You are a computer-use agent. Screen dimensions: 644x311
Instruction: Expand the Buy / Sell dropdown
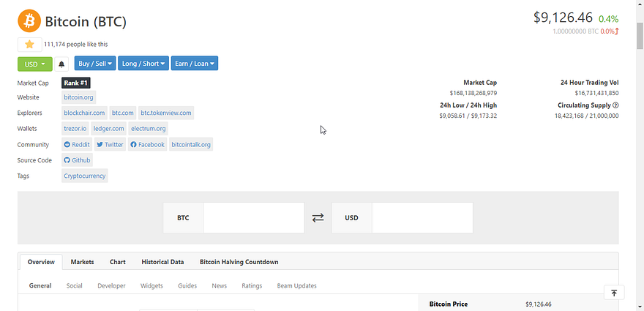tap(95, 63)
